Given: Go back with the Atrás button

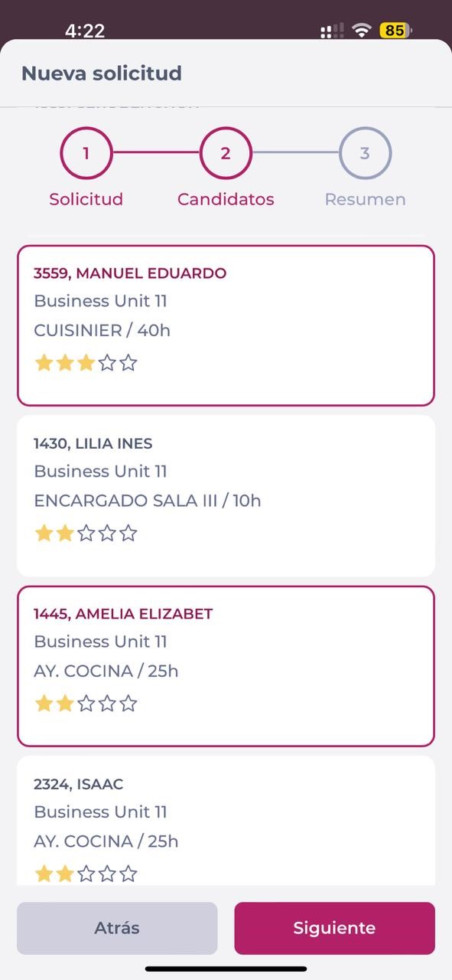Looking at the screenshot, I should tap(117, 928).
